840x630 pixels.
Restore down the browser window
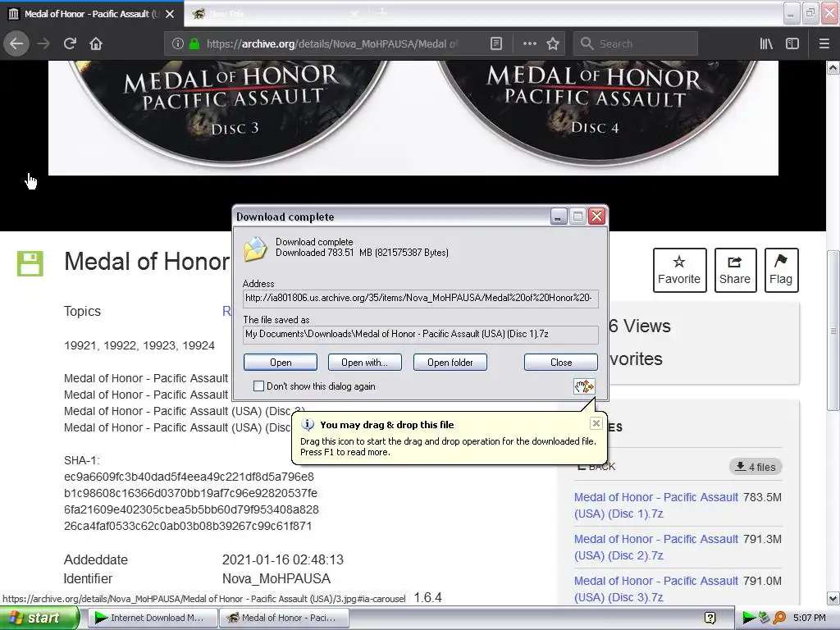[810, 13]
